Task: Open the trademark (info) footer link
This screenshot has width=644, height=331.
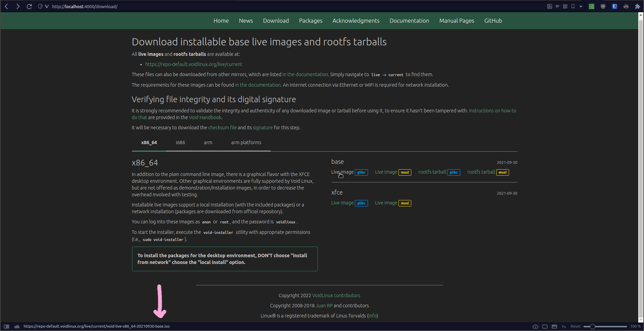Action: click(372, 316)
